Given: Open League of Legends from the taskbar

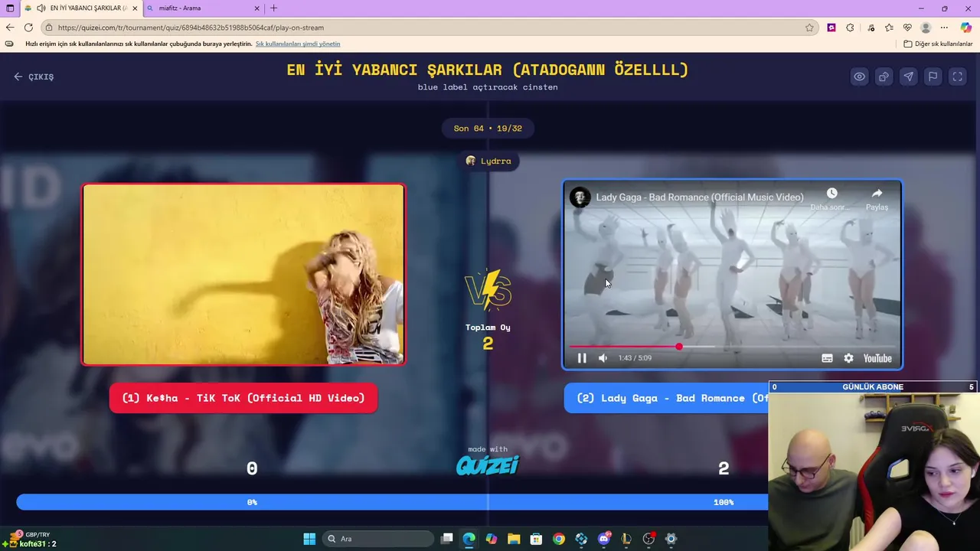Looking at the screenshot, I should (x=626, y=539).
